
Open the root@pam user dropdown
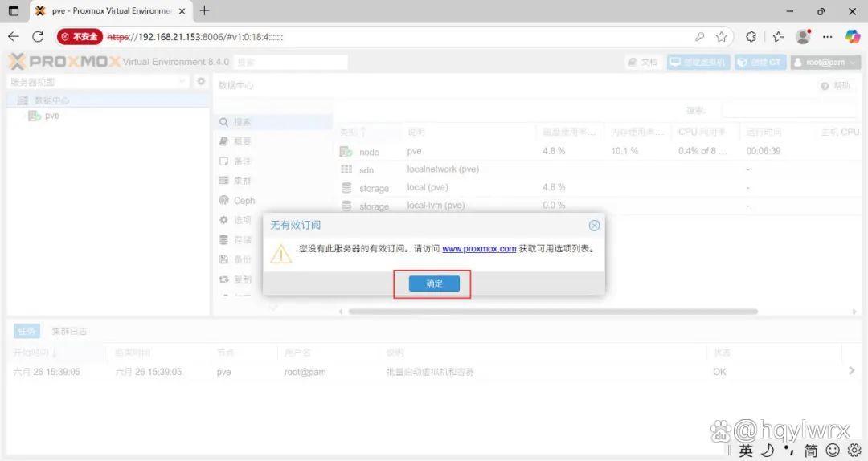(825, 62)
